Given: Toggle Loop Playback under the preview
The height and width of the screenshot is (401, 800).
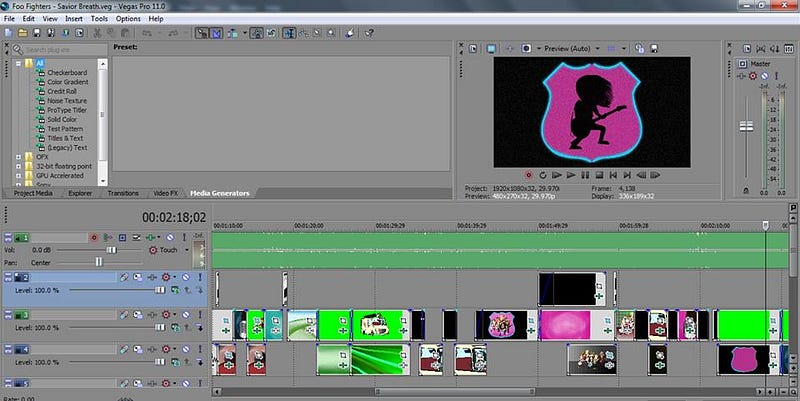Looking at the screenshot, I should [543, 175].
